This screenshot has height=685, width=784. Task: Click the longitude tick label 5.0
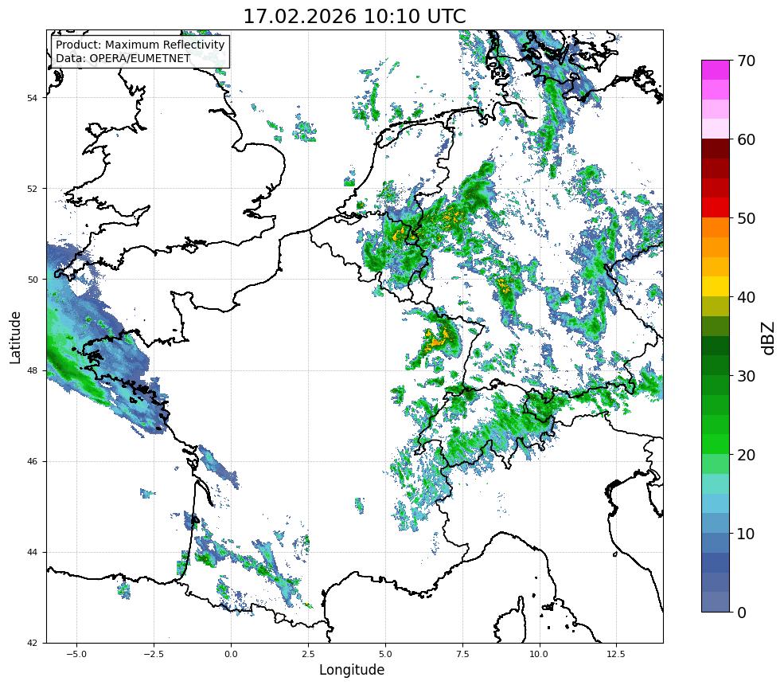(x=385, y=654)
